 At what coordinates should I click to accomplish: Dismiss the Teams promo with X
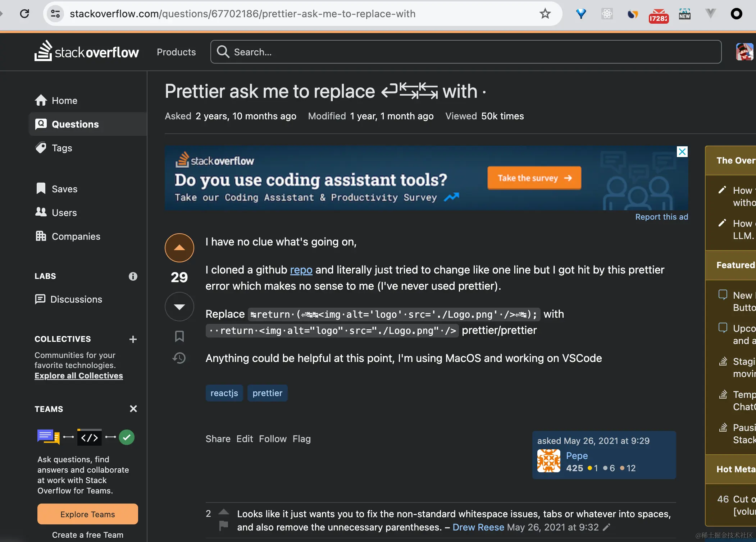133,409
